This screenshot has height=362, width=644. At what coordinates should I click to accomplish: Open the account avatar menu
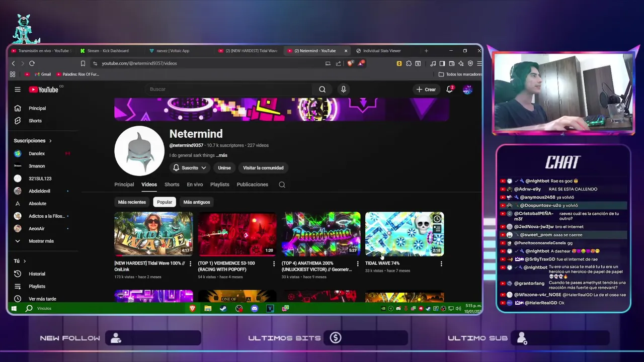click(467, 89)
